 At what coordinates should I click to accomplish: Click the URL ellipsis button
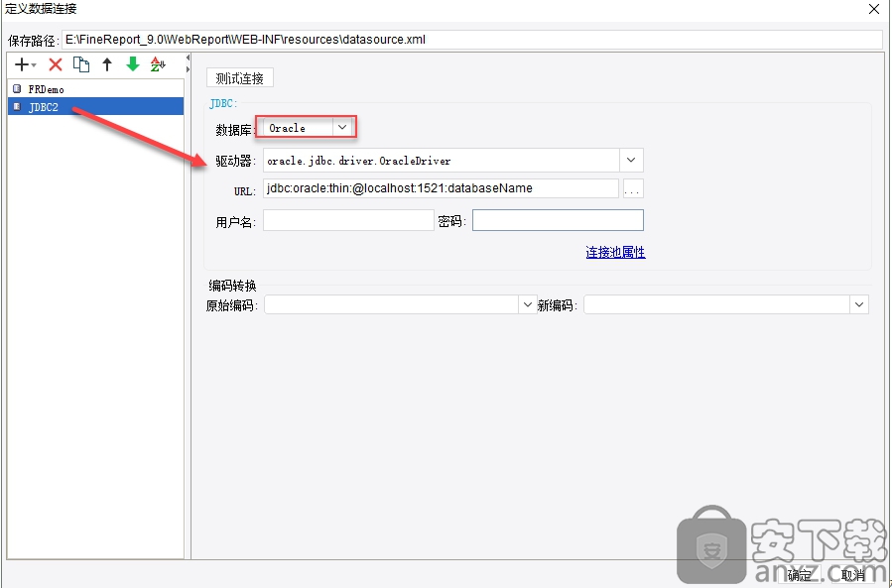633,188
